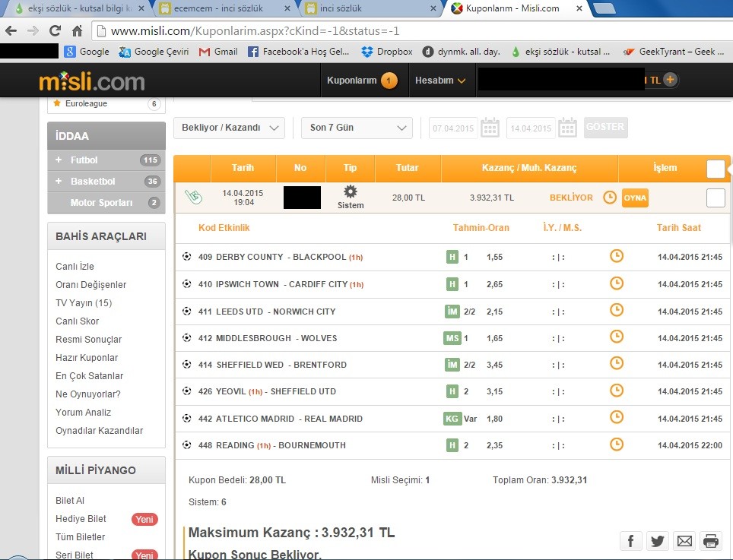The image size is (733, 560).
Task: Open the start date calendar picker icon
Action: (490, 128)
